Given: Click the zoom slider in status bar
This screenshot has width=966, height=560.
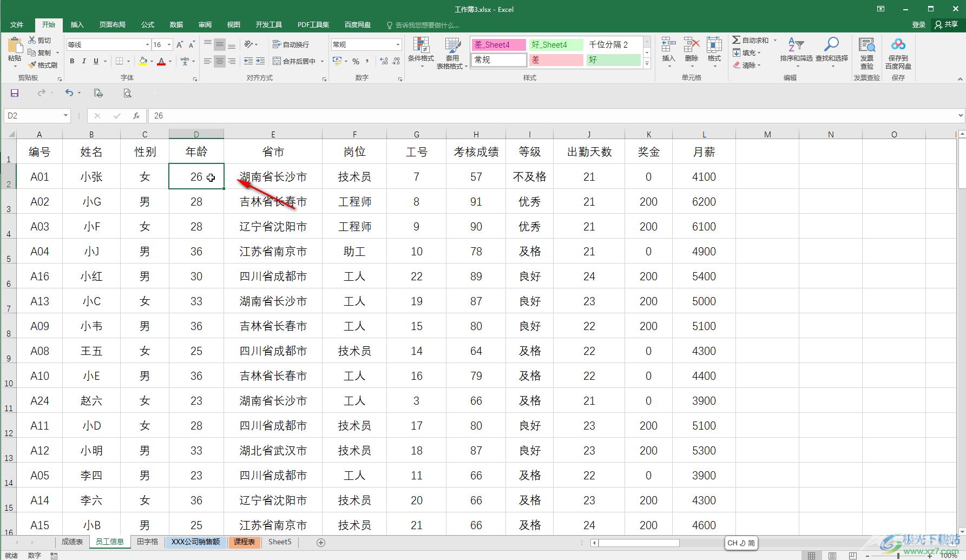Looking at the screenshot, I should coord(898,555).
